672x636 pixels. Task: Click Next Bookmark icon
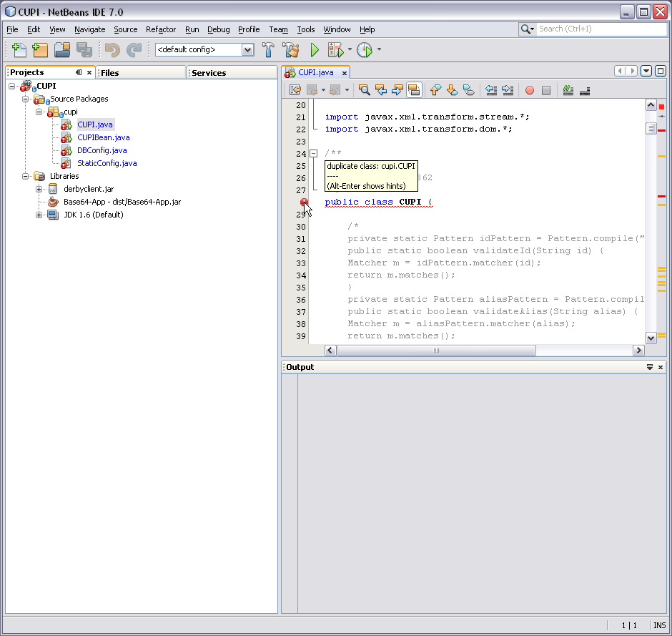coord(452,90)
